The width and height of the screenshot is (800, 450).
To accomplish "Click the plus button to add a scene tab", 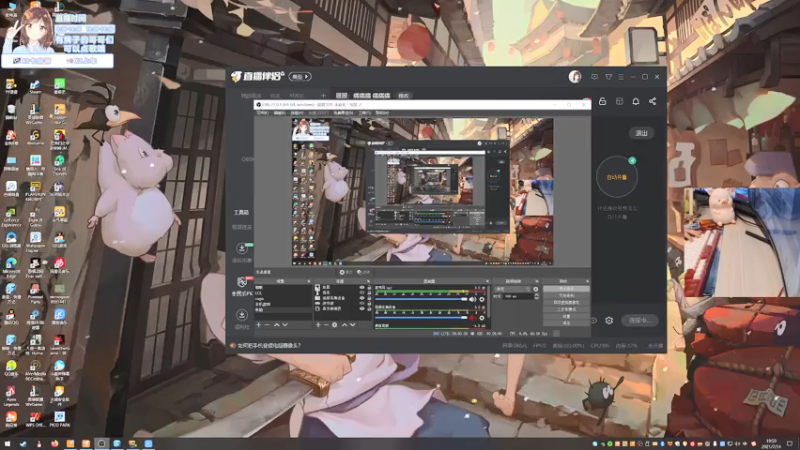I will [323, 95].
